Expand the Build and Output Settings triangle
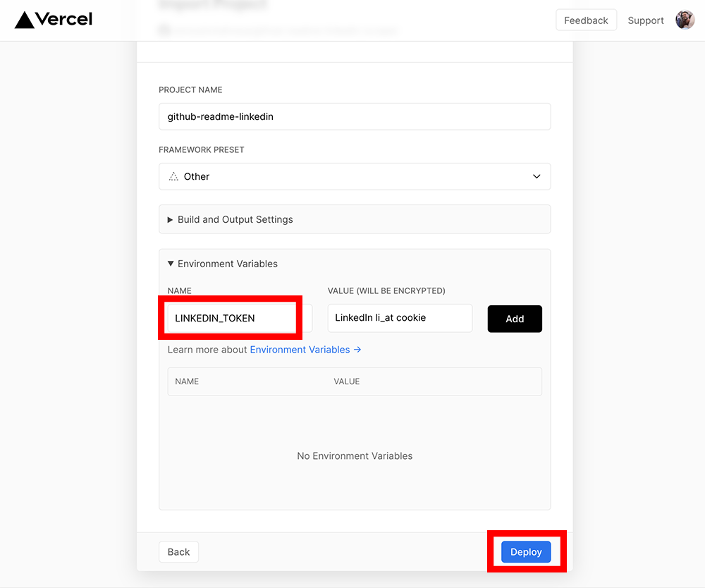This screenshot has width=705, height=588. click(170, 219)
